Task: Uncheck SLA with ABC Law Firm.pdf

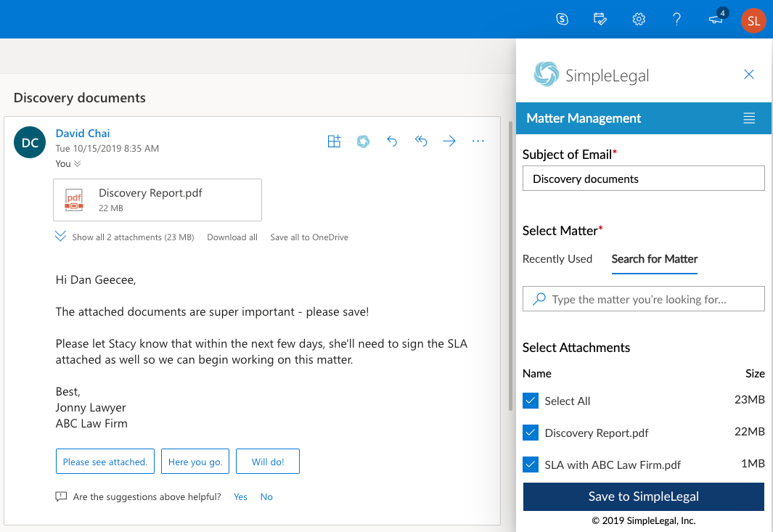Action: pyautogui.click(x=531, y=465)
